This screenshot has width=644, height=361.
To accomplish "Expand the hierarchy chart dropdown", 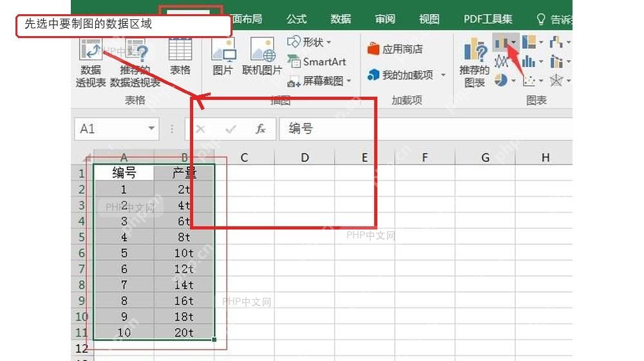I will [541, 43].
